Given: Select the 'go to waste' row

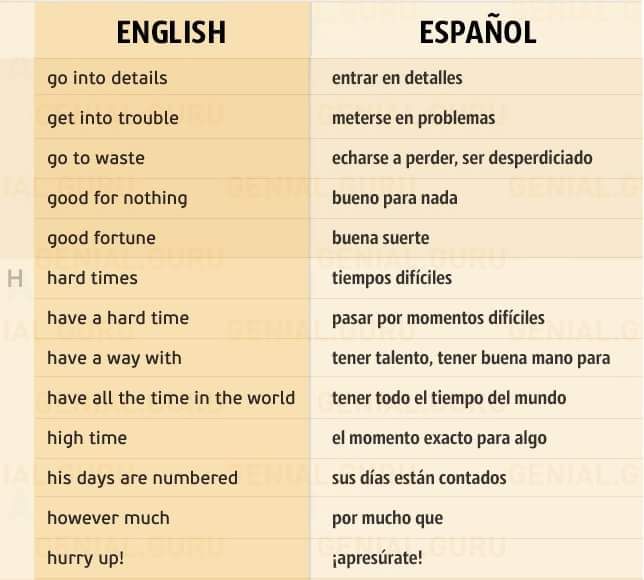Looking at the screenshot, I should 337,158.
